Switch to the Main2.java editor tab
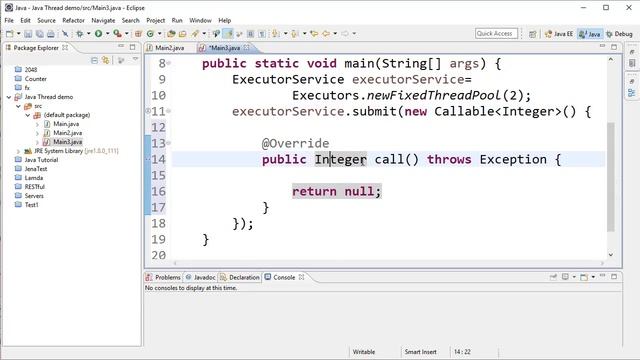 pos(166,48)
